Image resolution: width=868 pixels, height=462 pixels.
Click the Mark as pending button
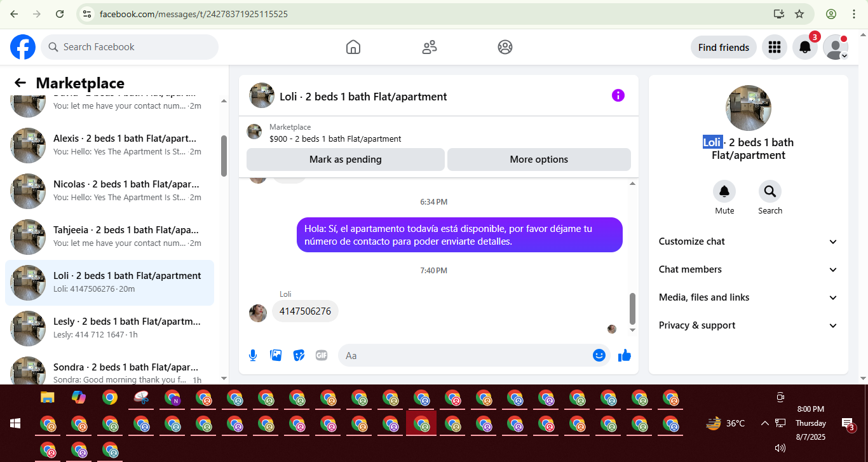(x=346, y=160)
